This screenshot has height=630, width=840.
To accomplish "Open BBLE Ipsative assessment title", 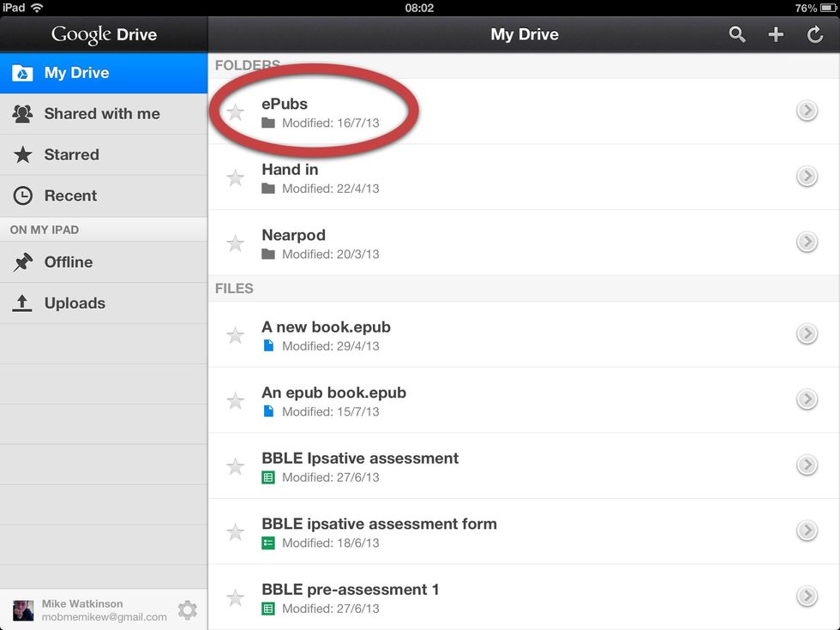I will click(360, 458).
